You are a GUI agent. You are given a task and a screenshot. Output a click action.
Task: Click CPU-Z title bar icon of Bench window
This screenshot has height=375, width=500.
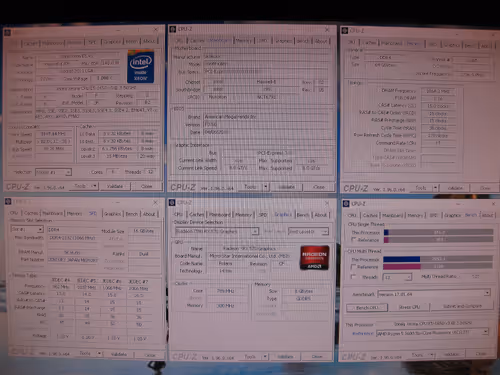coord(346,204)
